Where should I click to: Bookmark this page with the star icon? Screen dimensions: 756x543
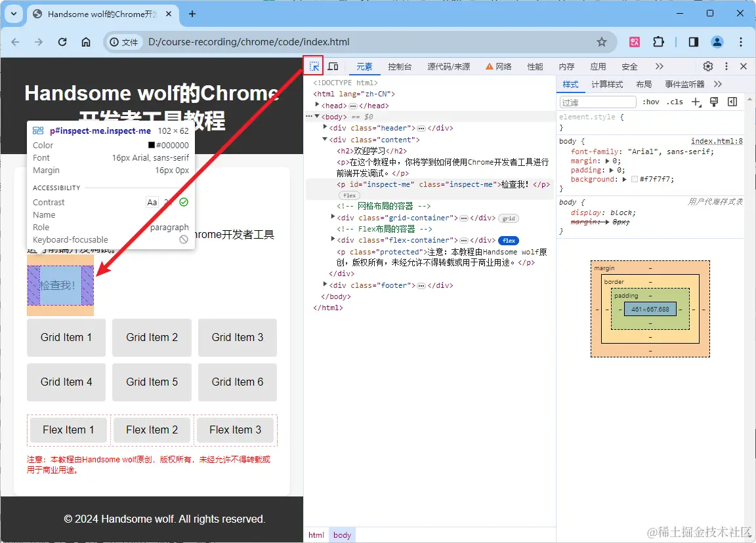602,42
